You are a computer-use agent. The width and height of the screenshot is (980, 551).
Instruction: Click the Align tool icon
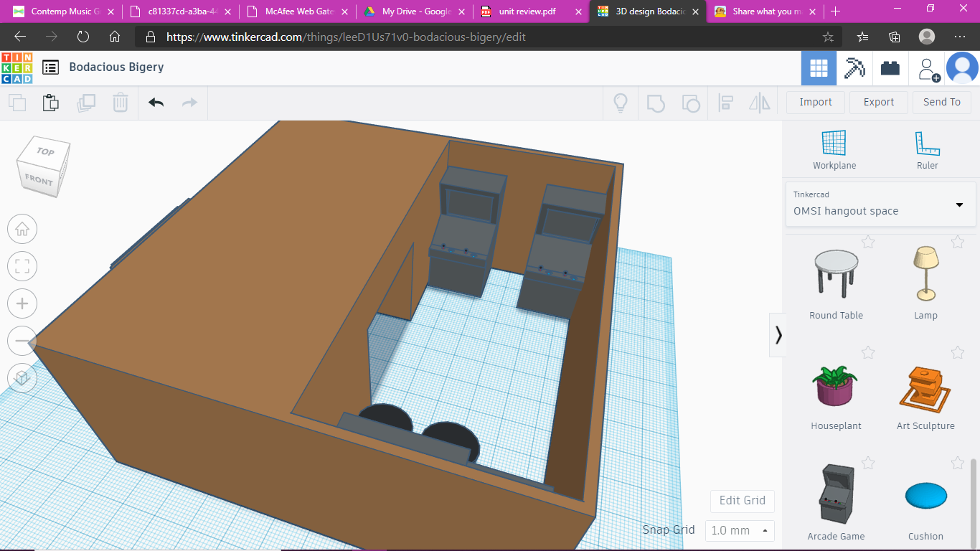(725, 103)
